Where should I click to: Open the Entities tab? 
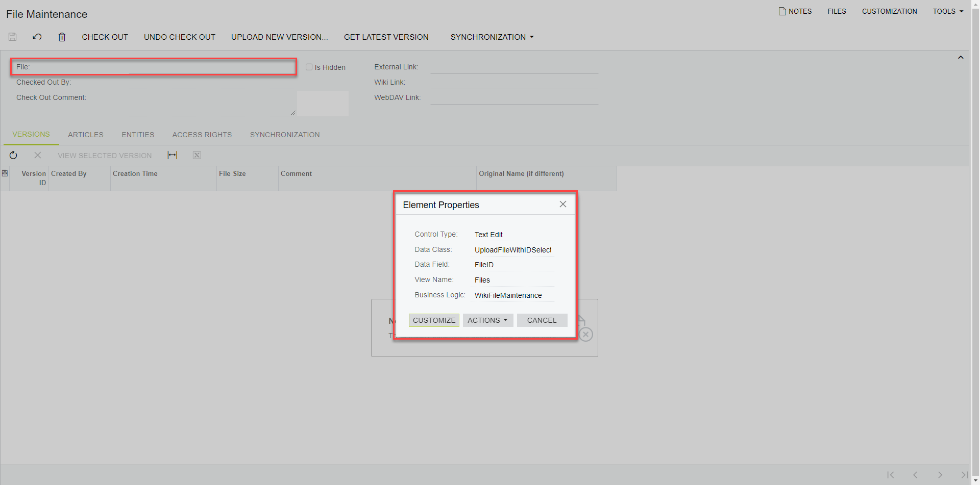tap(137, 135)
